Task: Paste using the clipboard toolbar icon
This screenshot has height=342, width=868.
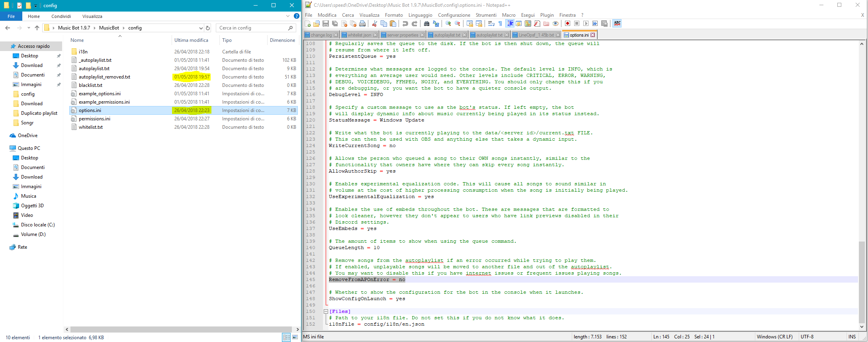Action: pyautogui.click(x=393, y=24)
